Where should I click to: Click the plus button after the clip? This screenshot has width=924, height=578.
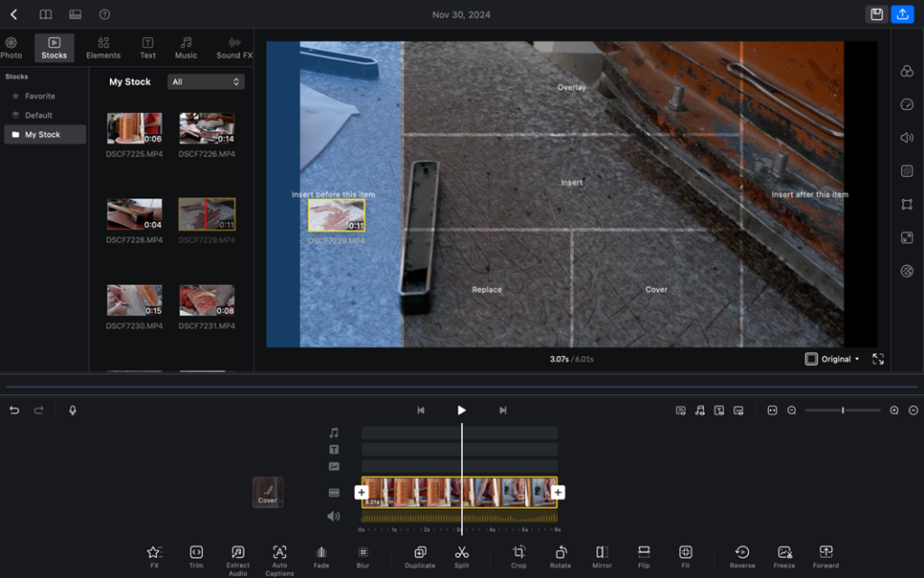click(x=558, y=492)
